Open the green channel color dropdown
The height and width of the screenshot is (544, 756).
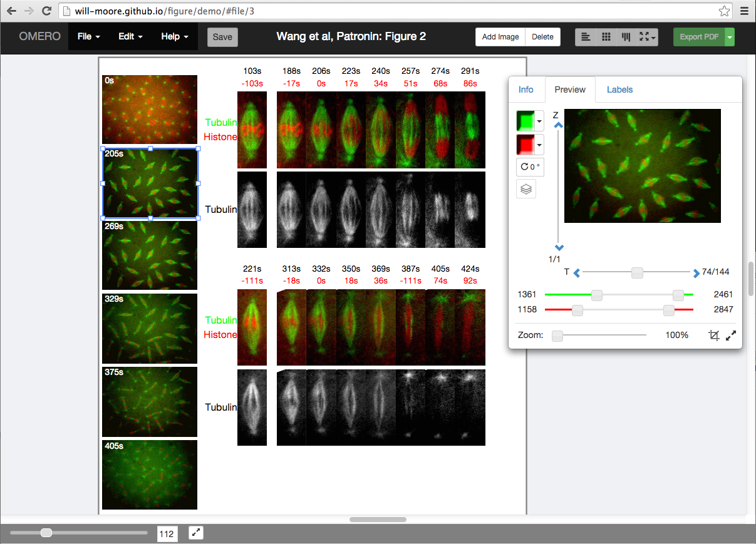[x=540, y=121]
